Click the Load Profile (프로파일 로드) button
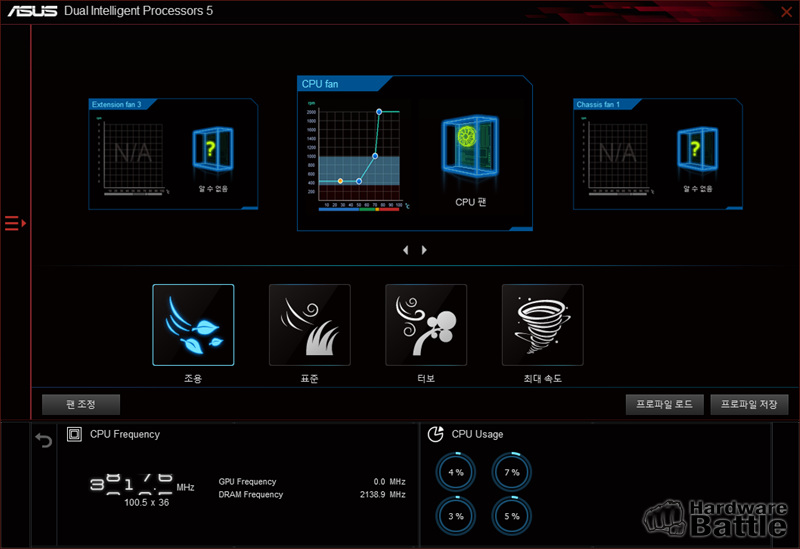The height and width of the screenshot is (549, 800). [x=664, y=405]
